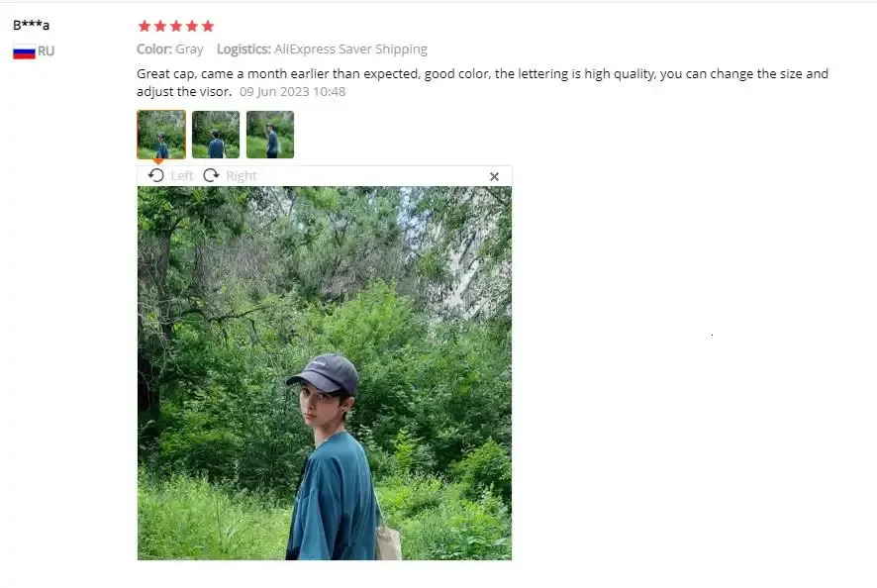Select the "Right" rotate label

pos(242,175)
